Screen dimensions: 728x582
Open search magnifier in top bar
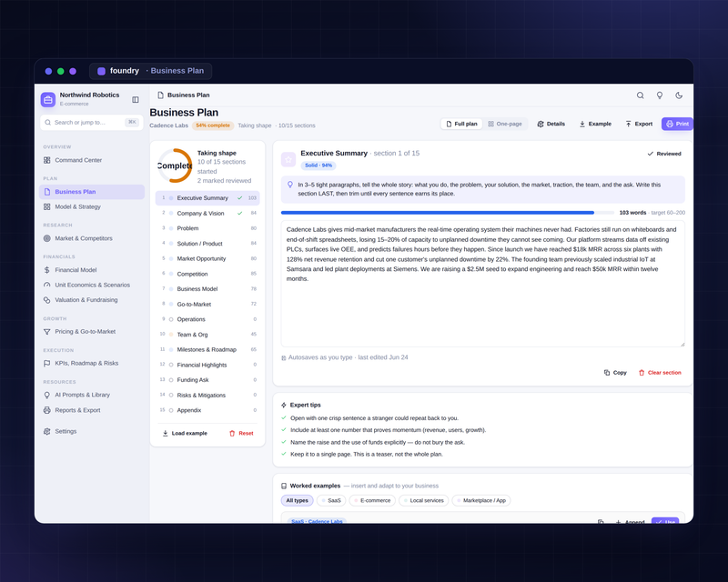641,95
